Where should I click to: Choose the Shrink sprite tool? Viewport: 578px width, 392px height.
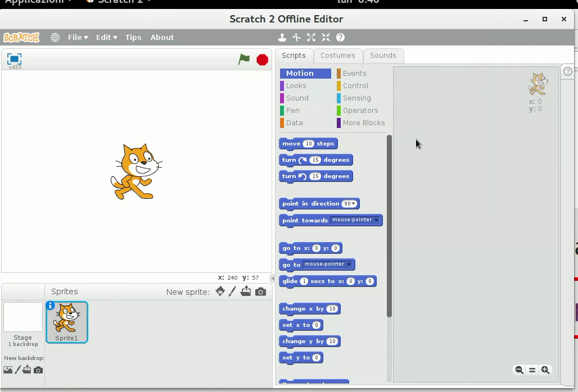326,38
